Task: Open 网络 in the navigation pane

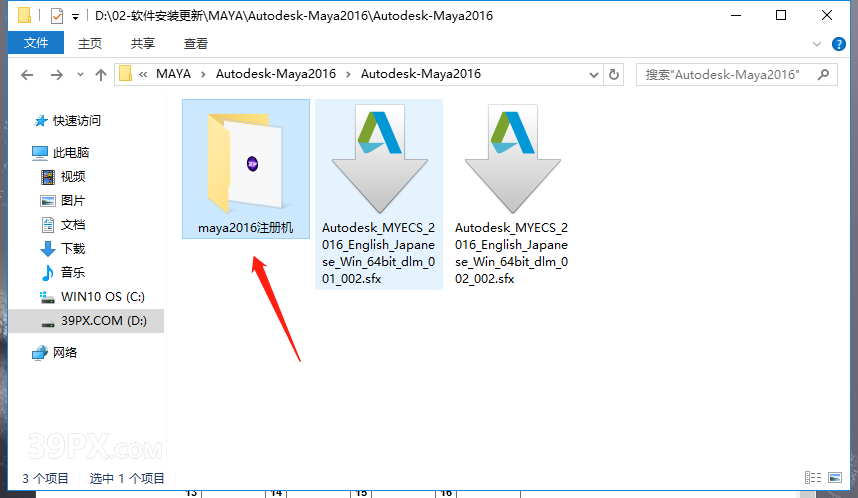Action: pyautogui.click(x=65, y=353)
